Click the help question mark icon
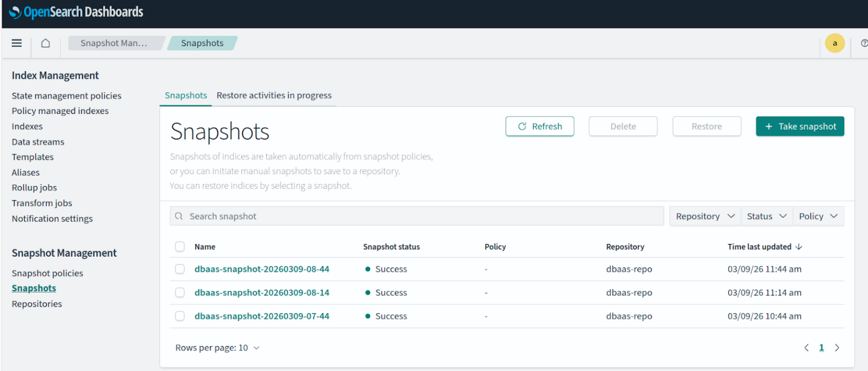The height and width of the screenshot is (371, 868). (864, 43)
